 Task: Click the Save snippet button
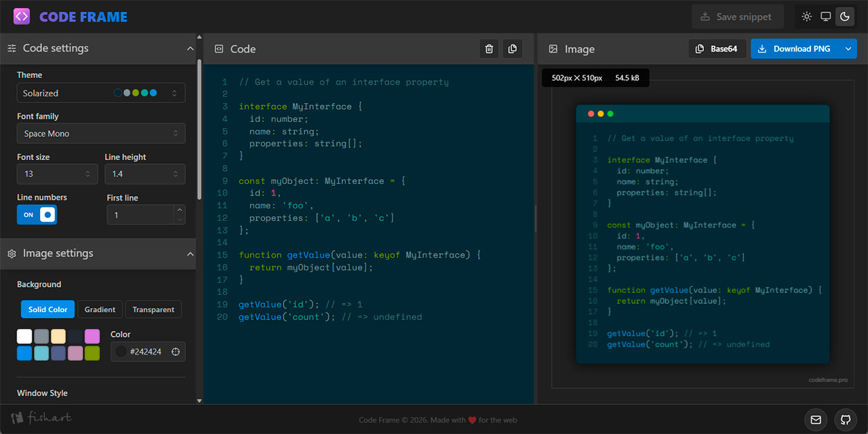[737, 17]
